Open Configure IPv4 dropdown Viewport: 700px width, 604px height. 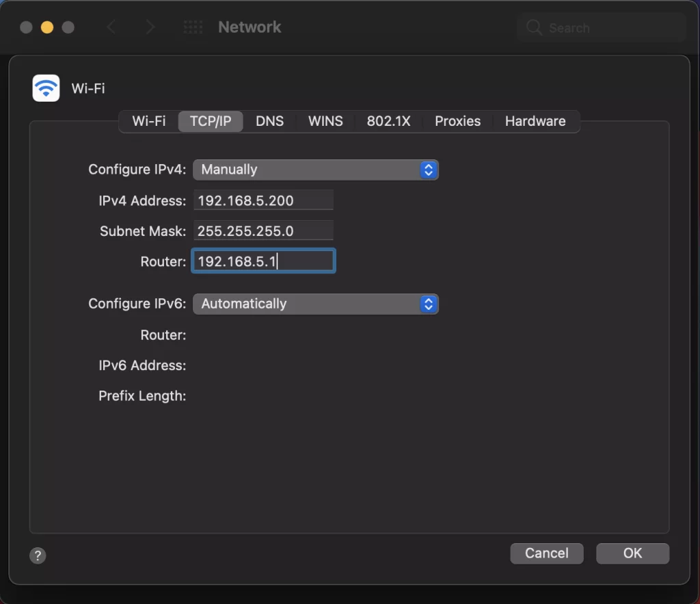tap(316, 170)
